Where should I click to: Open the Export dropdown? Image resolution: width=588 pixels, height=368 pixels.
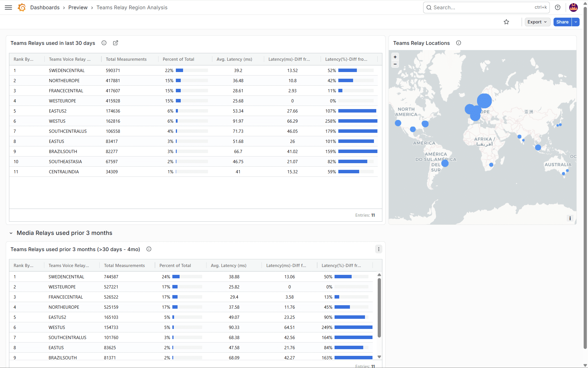537,22
